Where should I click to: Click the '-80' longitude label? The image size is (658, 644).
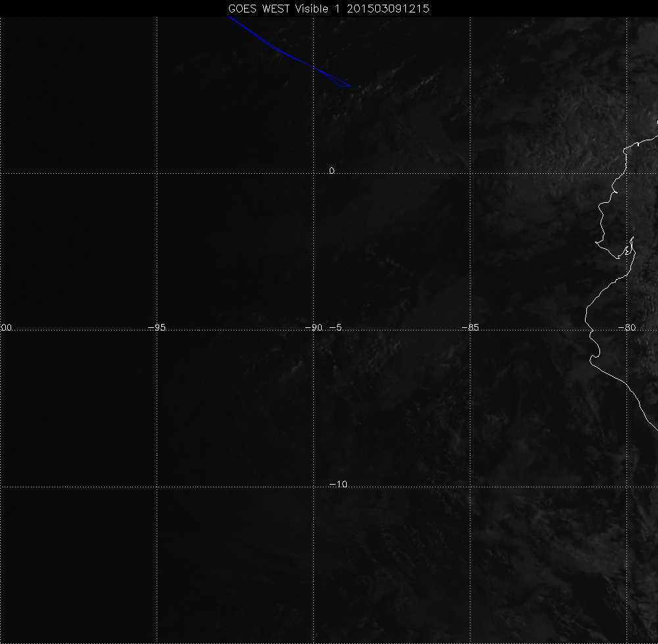click(627, 327)
